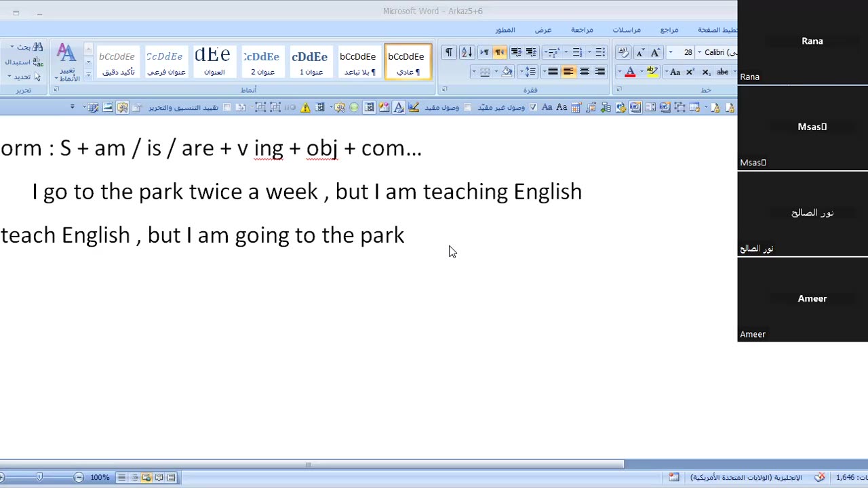Viewport: 868px width, 488px height.
Task: Open the Paragraph dialog launcher
Action: pyautogui.click(x=443, y=89)
